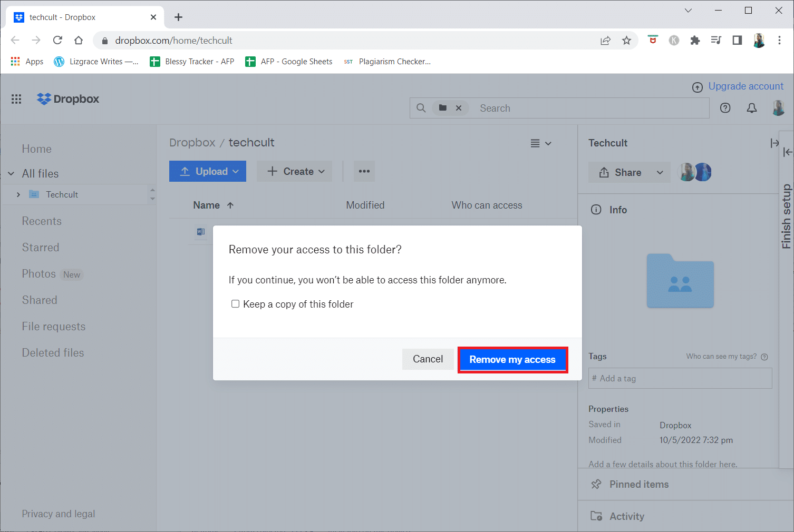Tick Keep a copy of this folder
This screenshot has width=794, height=532.
(236, 304)
